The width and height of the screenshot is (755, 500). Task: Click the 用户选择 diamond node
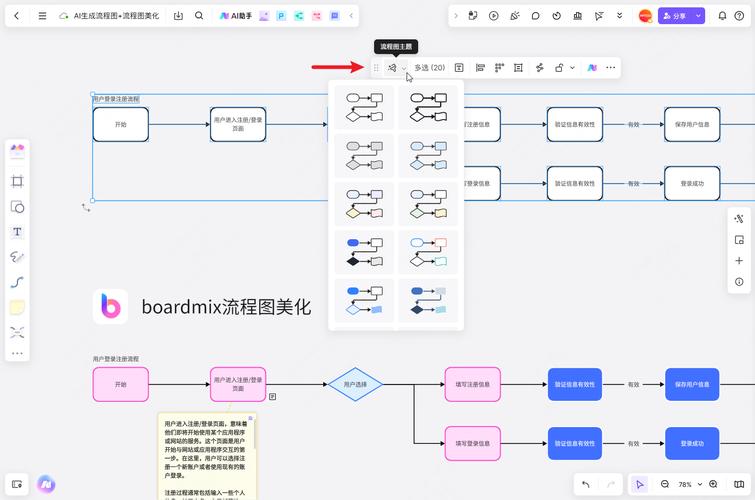355,384
